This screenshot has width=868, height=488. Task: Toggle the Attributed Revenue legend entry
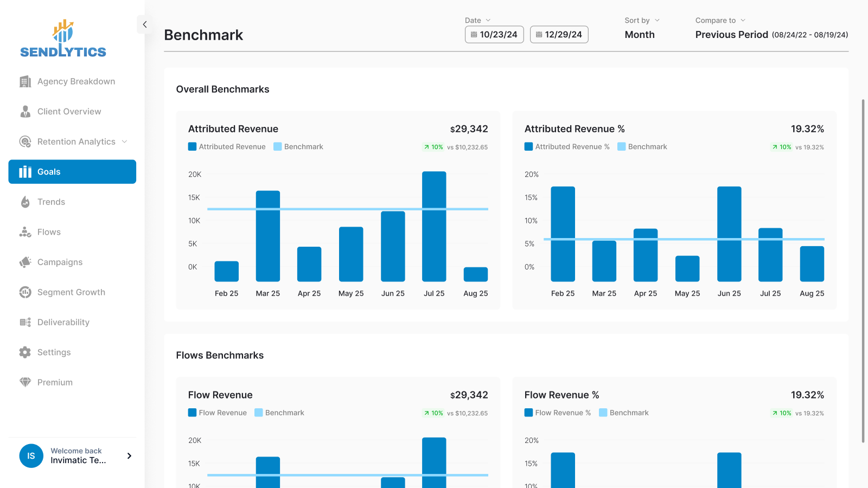tap(227, 146)
